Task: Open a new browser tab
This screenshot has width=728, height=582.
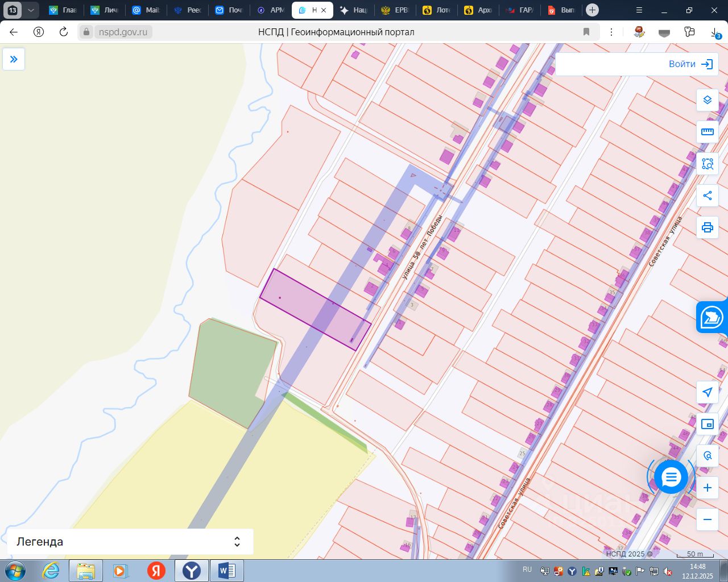Action: pos(592,10)
